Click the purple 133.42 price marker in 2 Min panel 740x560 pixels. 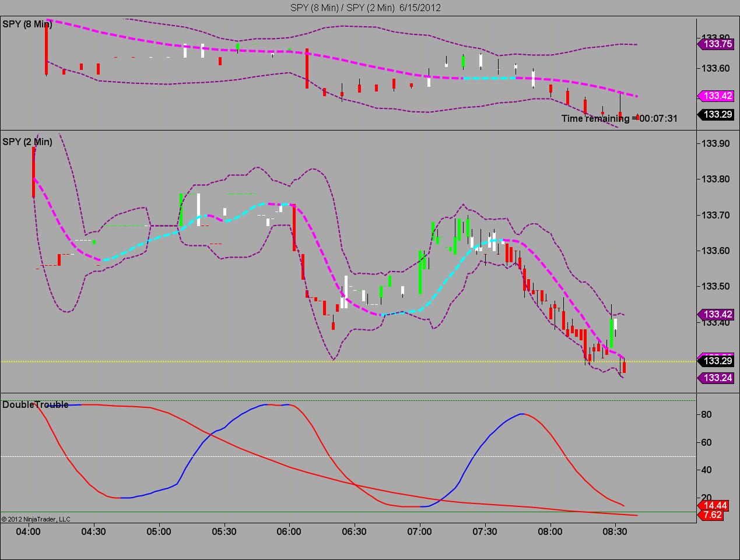click(x=716, y=314)
